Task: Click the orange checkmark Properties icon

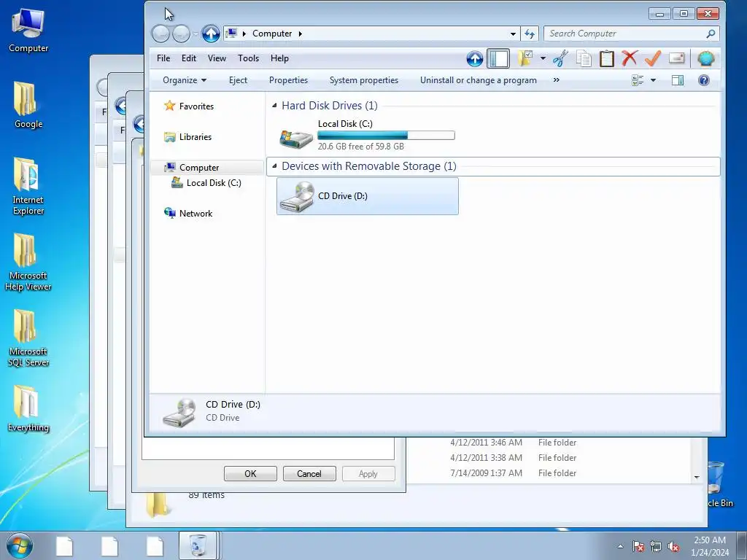Action: click(653, 58)
